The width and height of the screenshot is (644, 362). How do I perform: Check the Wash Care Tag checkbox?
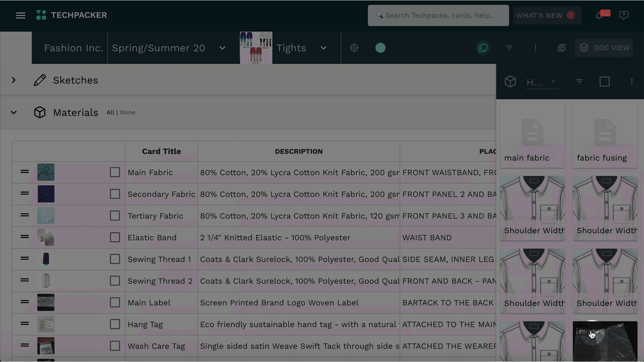click(x=115, y=346)
